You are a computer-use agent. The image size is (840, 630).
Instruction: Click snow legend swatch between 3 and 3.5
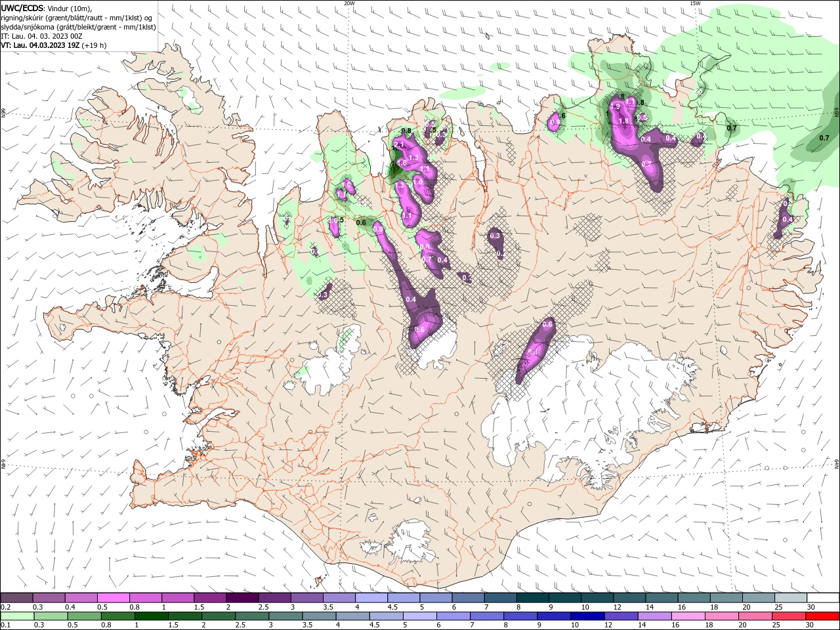coord(306,598)
